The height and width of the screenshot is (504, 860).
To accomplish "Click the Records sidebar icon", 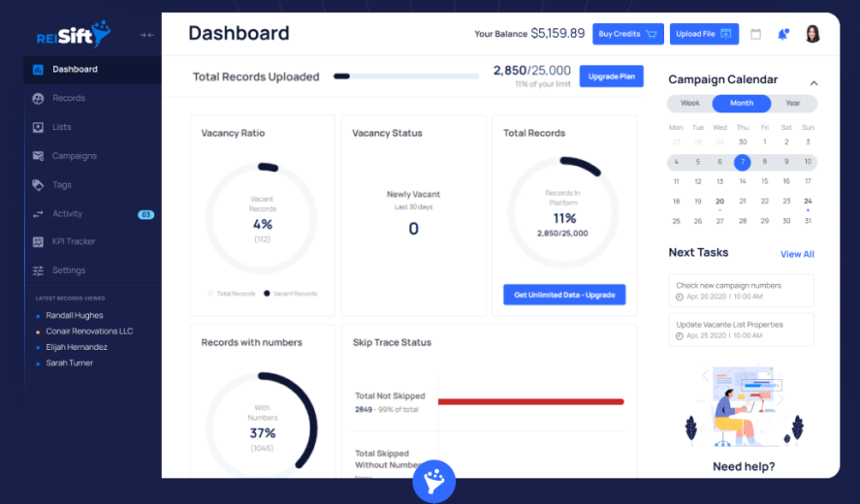I will tap(38, 98).
